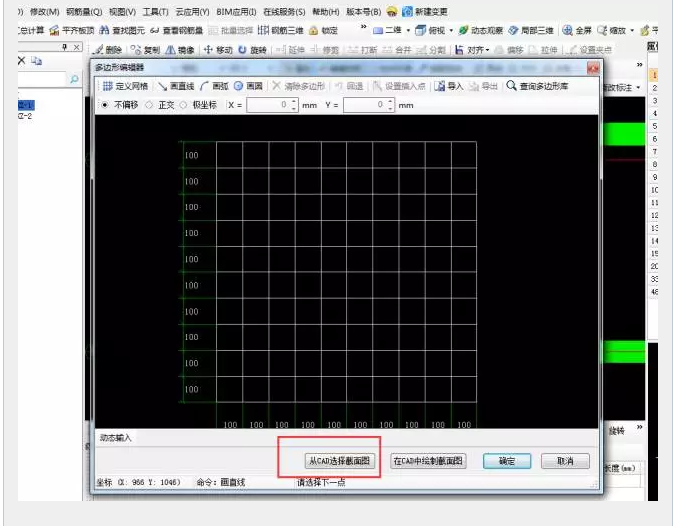
Task: Open 帮助(H) menu
Action: 325,12
